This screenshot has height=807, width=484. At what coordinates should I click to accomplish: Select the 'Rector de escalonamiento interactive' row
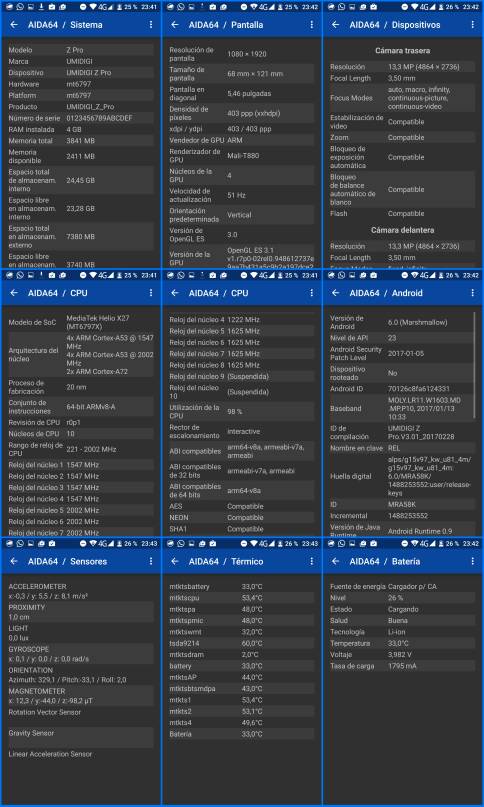click(241, 431)
